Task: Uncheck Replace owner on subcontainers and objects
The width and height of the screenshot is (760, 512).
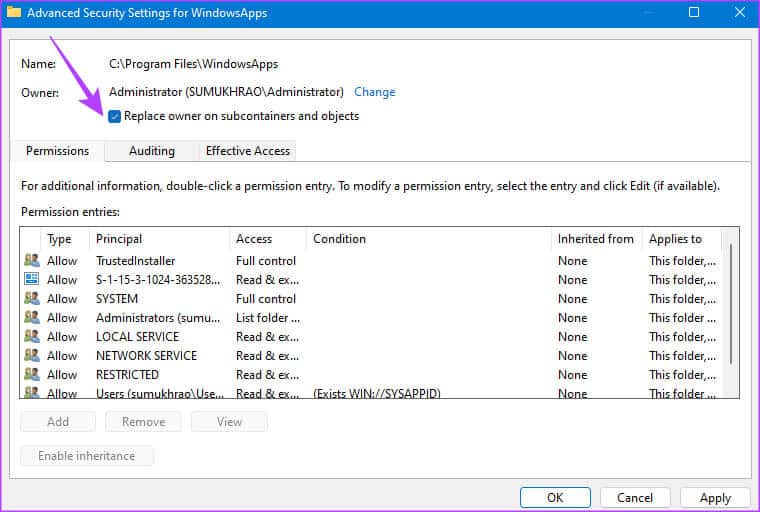Action: coord(114,116)
